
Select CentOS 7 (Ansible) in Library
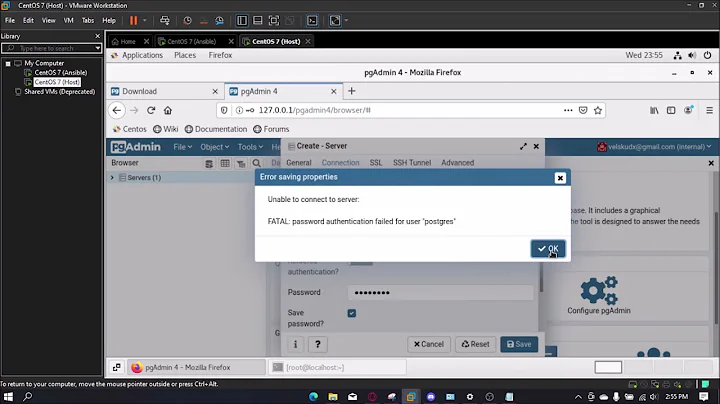(60, 73)
